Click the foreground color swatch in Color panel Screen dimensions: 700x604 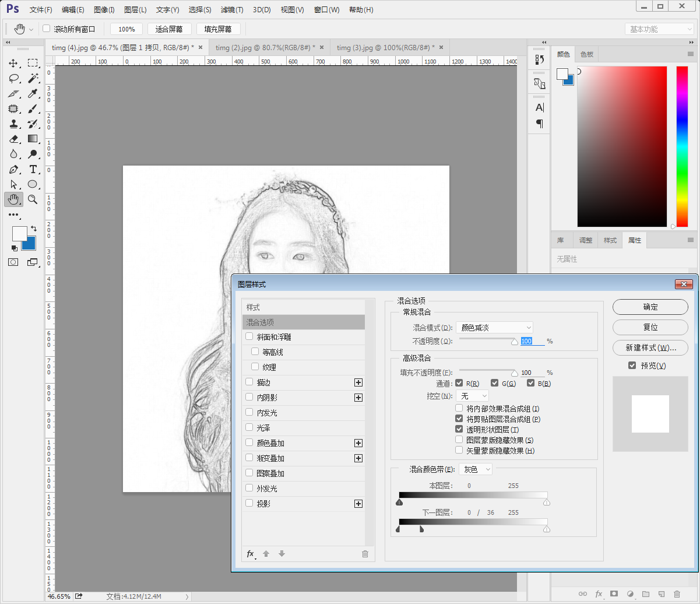coord(562,73)
